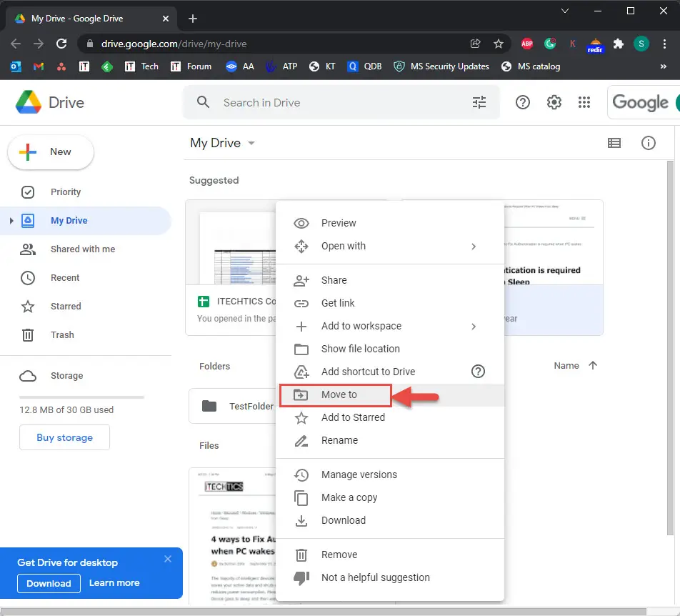Show more bookmarks chevron

coord(663,66)
